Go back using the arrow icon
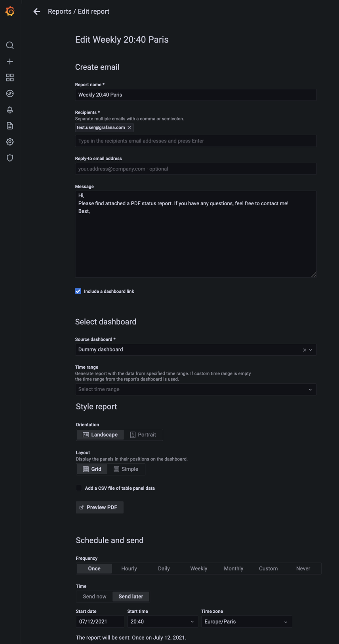This screenshot has width=339, height=644. click(x=37, y=11)
